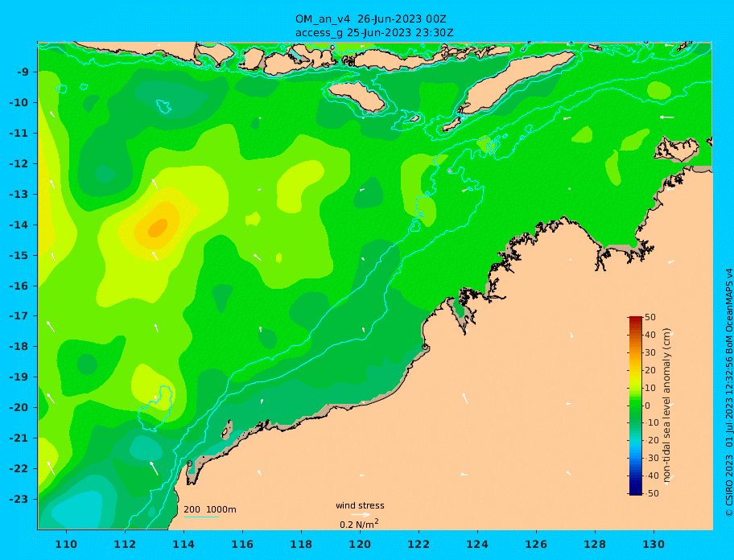Click latitude axis label '-23'

19,499
